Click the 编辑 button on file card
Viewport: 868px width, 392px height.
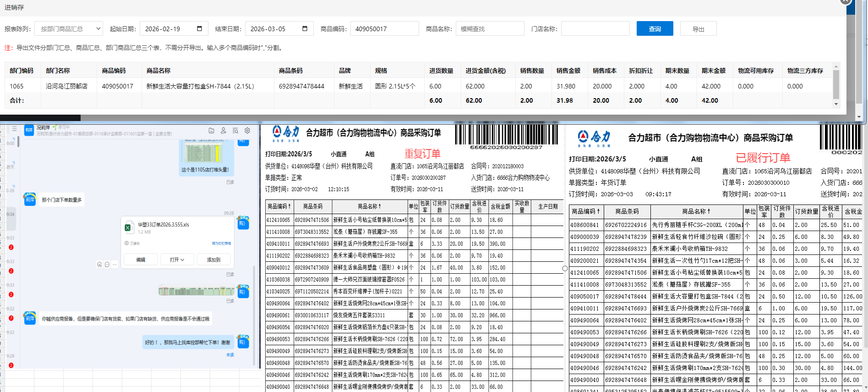(x=141, y=259)
